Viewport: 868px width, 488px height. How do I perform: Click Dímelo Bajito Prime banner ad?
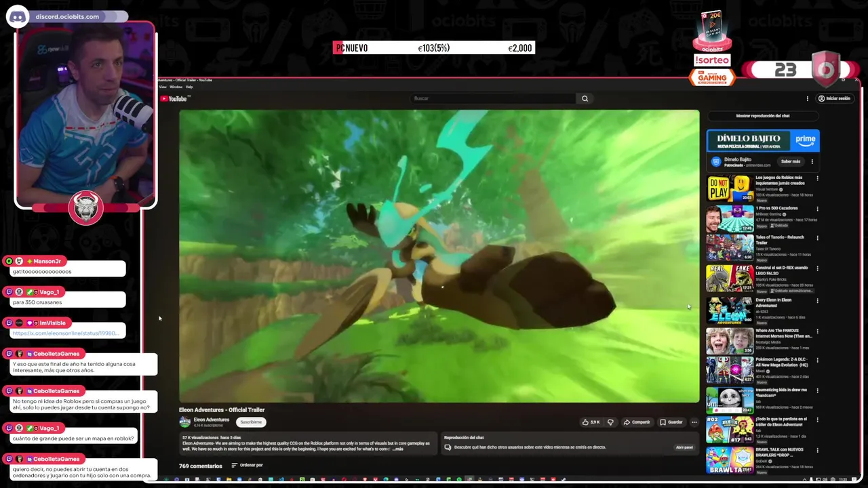point(763,140)
